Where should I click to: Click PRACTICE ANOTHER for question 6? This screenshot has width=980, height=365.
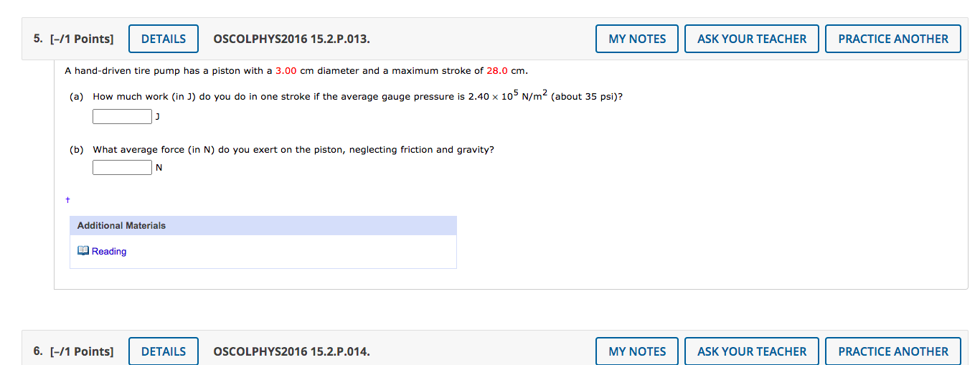click(x=893, y=351)
